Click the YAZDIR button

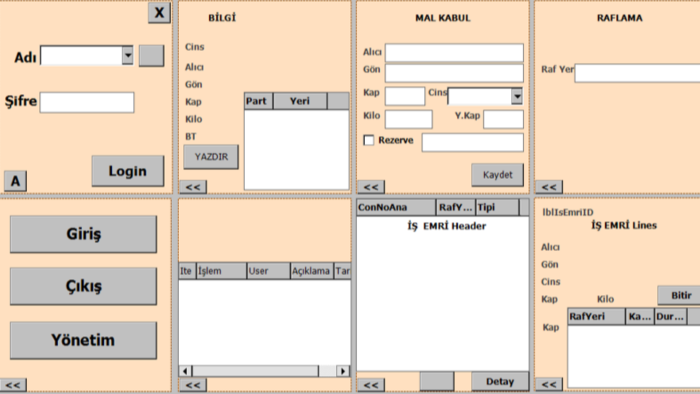click(x=211, y=157)
